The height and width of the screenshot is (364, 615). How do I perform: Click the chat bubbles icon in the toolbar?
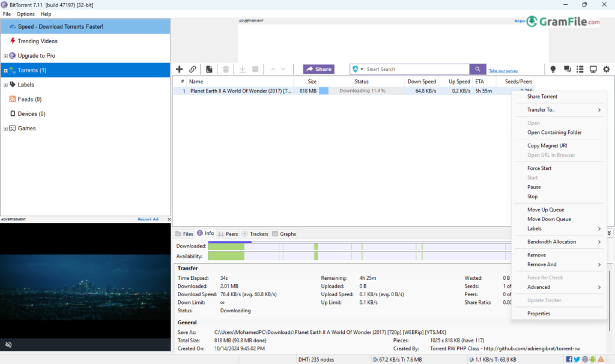click(x=567, y=69)
